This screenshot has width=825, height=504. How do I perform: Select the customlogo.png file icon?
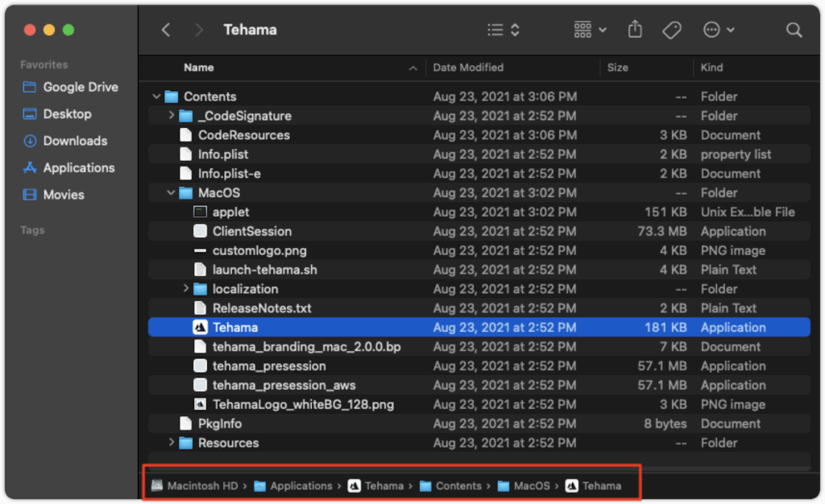click(201, 250)
